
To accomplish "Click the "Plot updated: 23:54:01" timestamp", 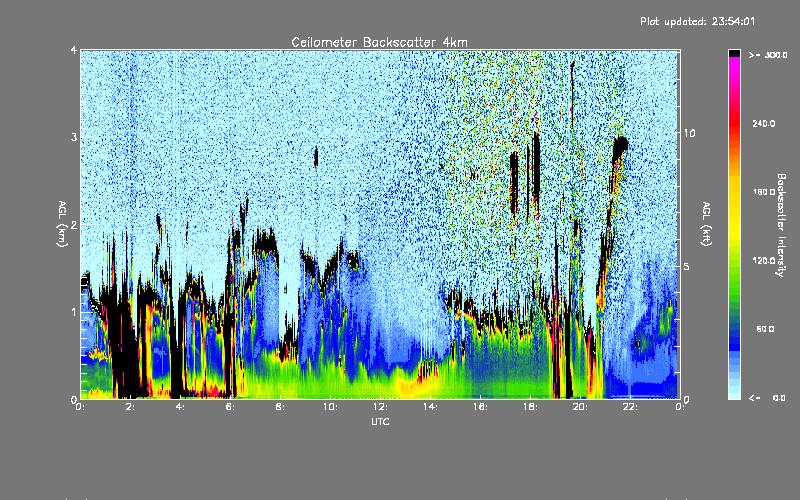I will (697, 21).
